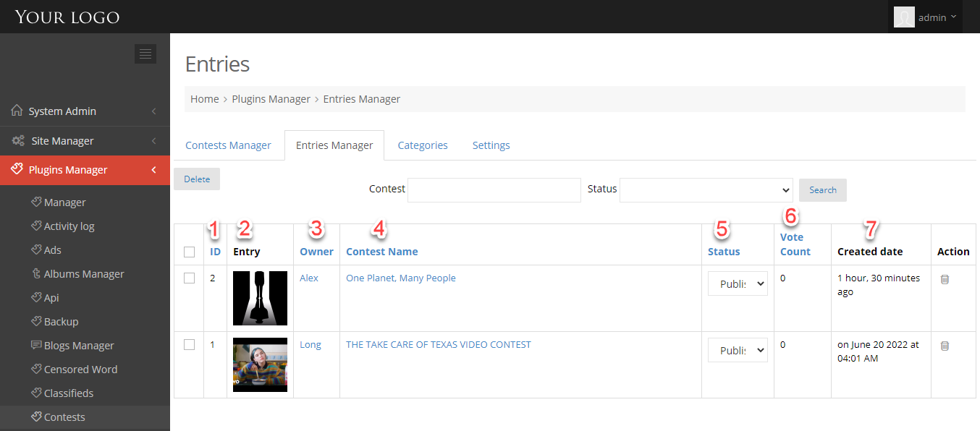This screenshot has height=431, width=980.
Task: Click the icon beside Ads
Action: [36, 249]
